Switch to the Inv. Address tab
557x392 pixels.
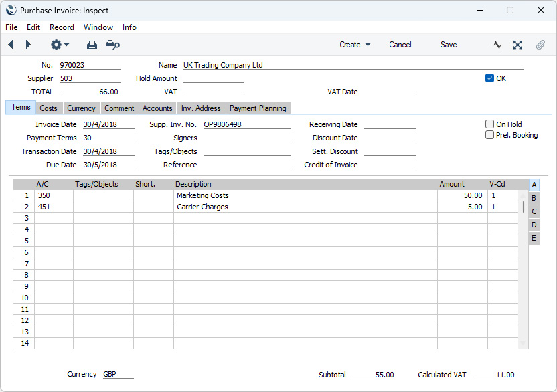pos(201,108)
